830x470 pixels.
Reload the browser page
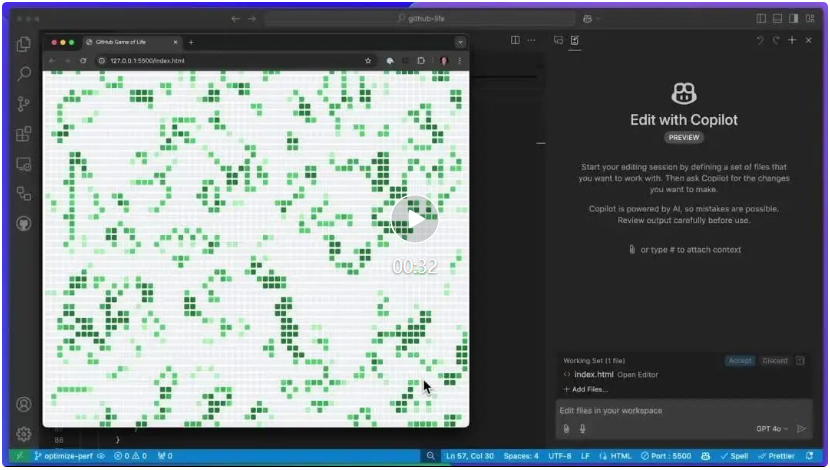(x=83, y=61)
